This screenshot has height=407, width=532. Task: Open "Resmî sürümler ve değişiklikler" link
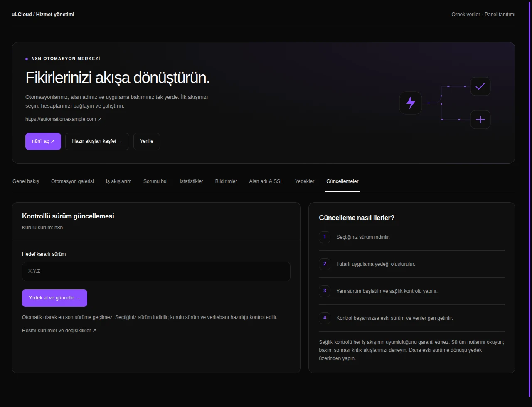[x=59, y=331]
